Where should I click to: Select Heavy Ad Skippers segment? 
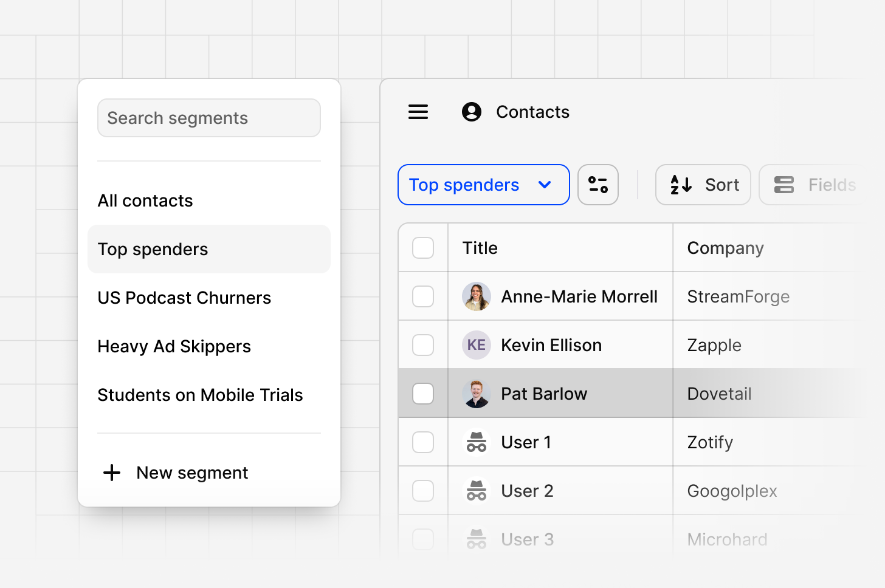(174, 346)
